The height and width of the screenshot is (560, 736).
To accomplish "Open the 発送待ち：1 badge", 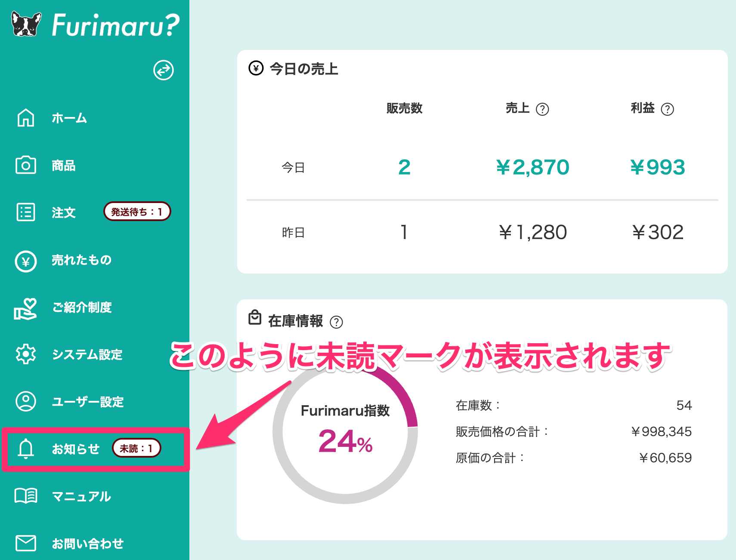I will (x=137, y=212).
